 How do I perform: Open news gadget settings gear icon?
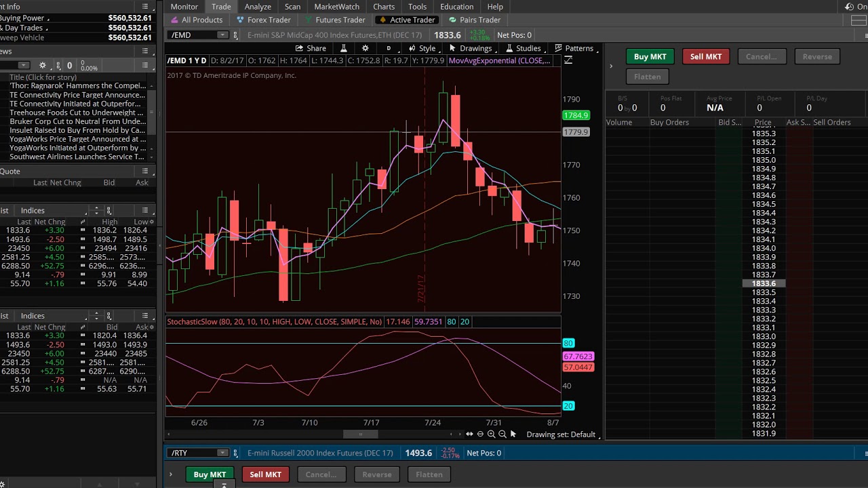pos(43,65)
